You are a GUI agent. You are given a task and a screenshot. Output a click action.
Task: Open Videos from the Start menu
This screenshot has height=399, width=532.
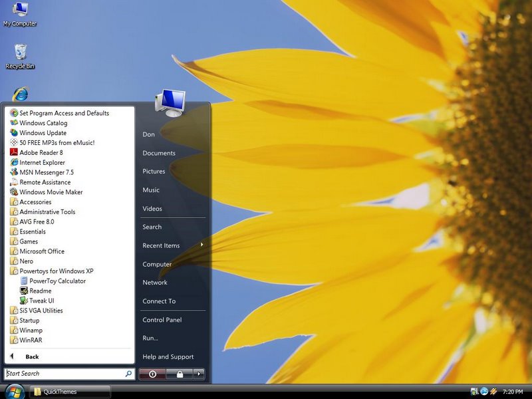pos(152,209)
